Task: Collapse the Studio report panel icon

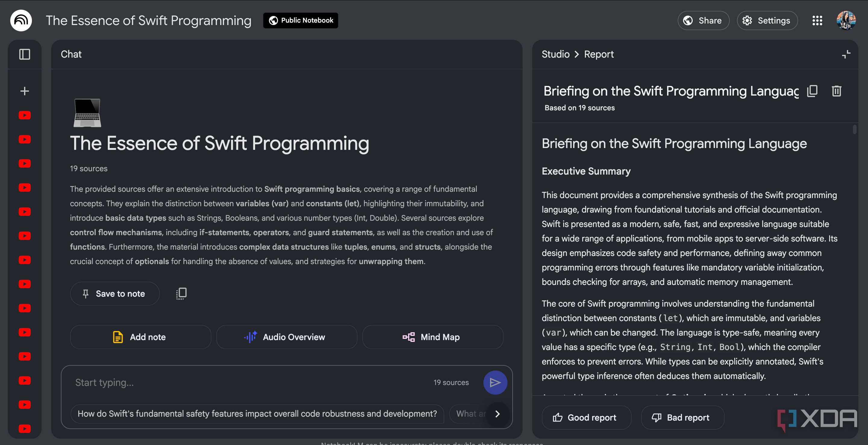Action: 846,54
